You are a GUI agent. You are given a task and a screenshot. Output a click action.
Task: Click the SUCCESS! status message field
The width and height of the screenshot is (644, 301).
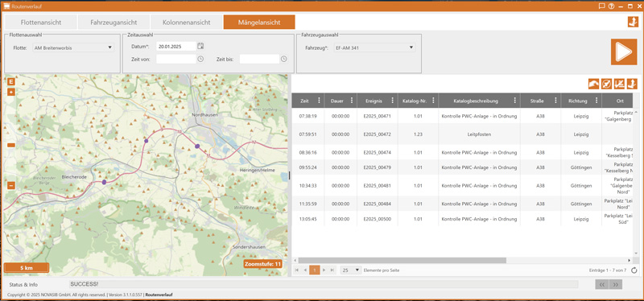tap(324, 284)
